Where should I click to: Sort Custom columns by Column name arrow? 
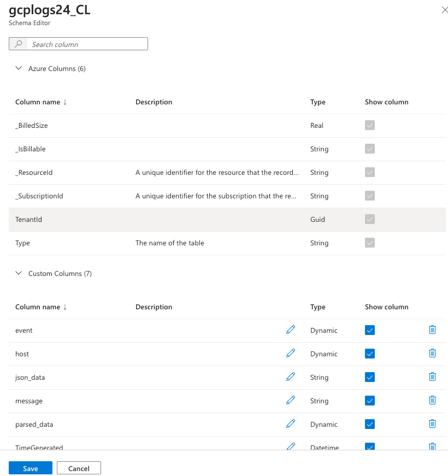point(65,307)
